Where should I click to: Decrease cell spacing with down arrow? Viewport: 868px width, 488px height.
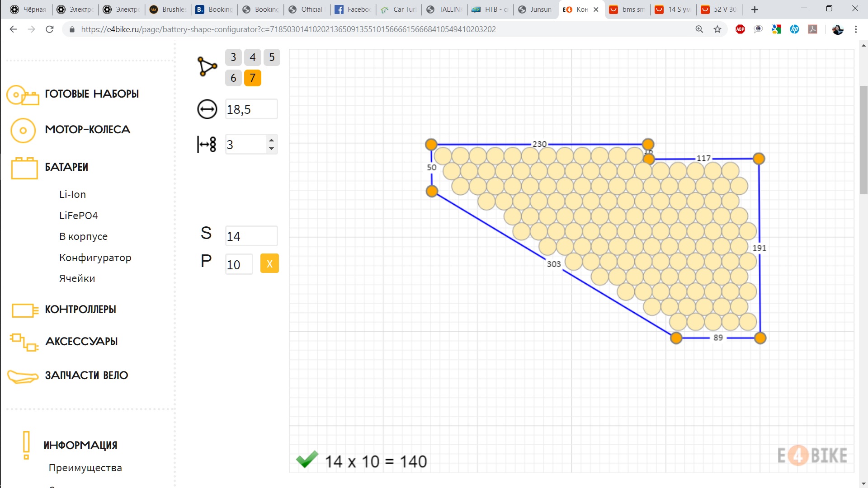271,149
